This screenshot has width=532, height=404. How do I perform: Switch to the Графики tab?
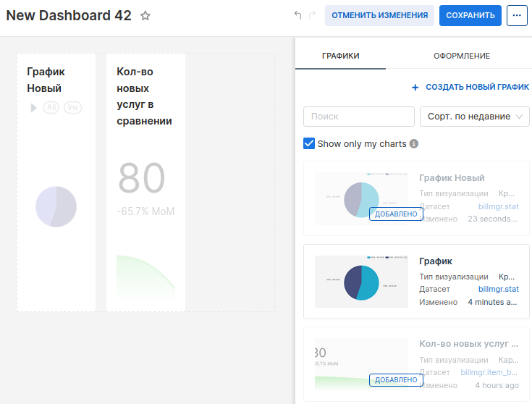tap(340, 56)
